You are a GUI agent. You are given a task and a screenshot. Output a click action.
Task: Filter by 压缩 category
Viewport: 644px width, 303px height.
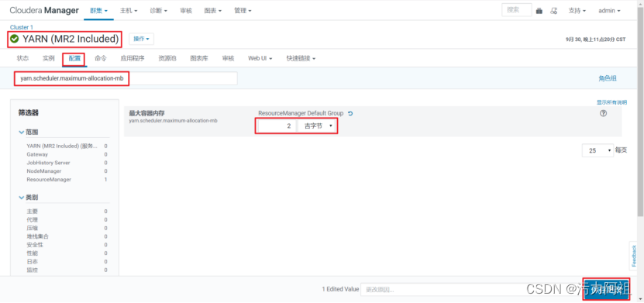pyautogui.click(x=32, y=228)
